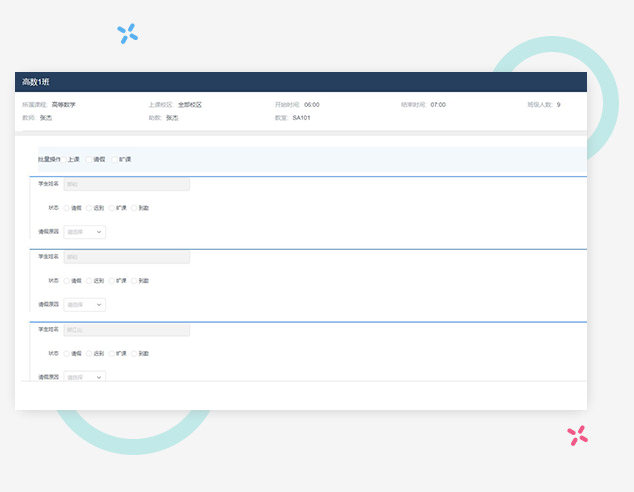Select 迟到 status for second student
This screenshot has width=634, height=492.
pyautogui.click(x=89, y=281)
